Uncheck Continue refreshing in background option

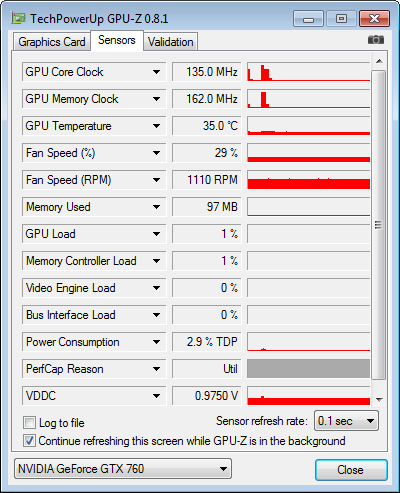click(x=29, y=441)
